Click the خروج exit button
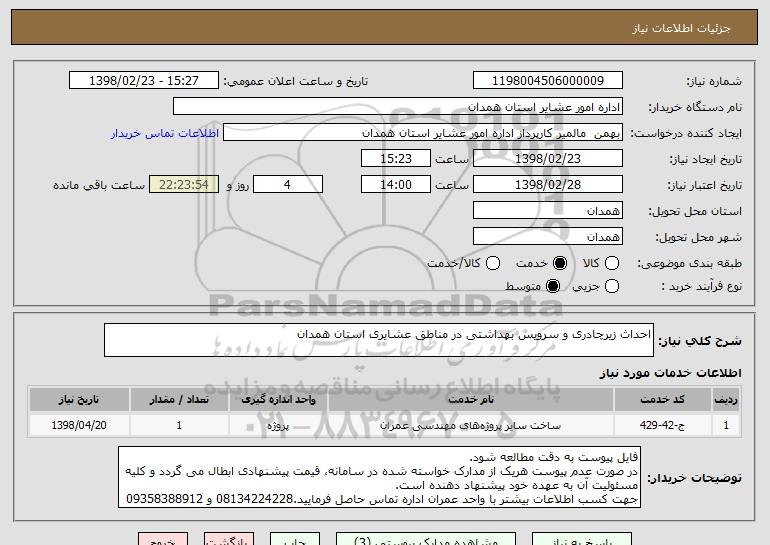 click(163, 539)
